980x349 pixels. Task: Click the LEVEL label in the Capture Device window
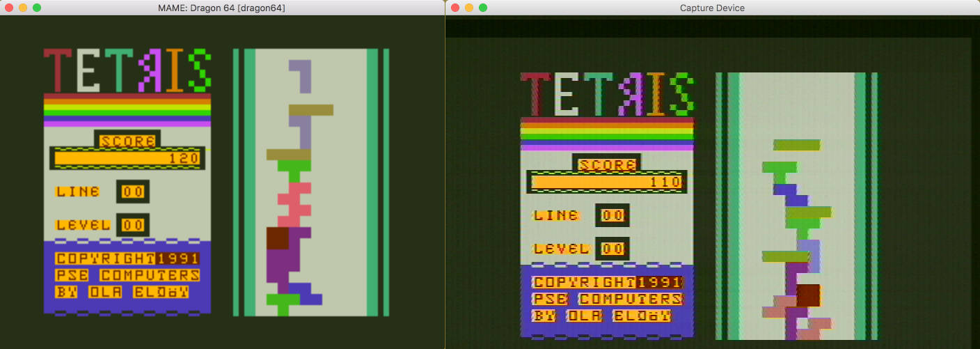click(562, 249)
